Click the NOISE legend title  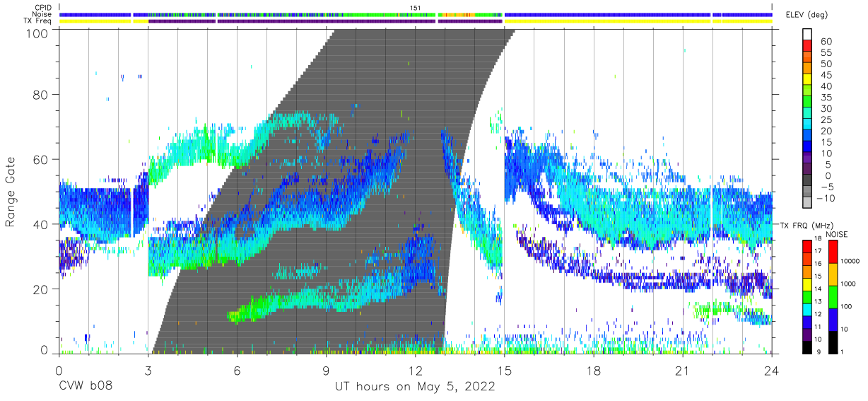pos(838,234)
